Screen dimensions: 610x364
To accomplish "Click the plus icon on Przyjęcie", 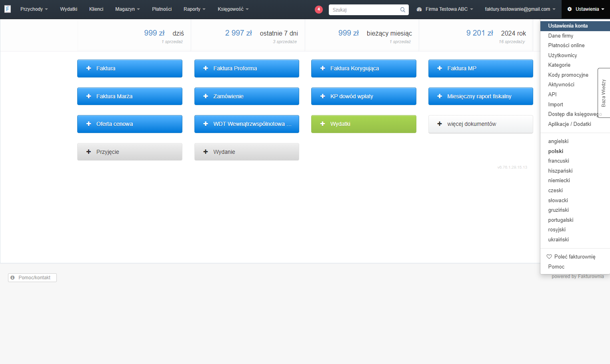I will tap(89, 152).
